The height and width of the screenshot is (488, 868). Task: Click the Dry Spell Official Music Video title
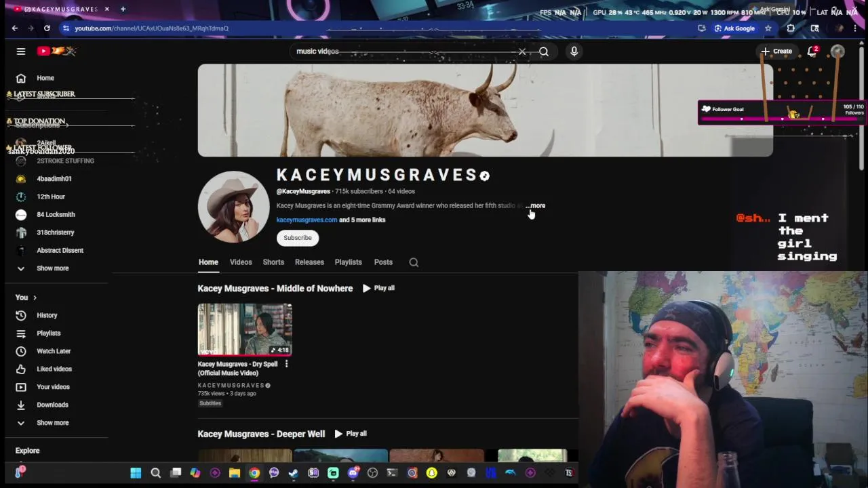pos(238,368)
